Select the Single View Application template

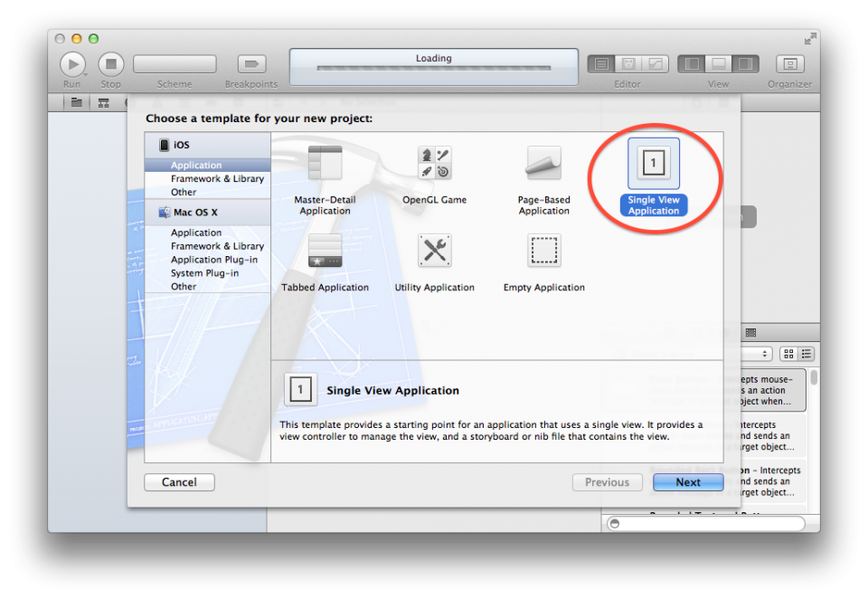653,165
